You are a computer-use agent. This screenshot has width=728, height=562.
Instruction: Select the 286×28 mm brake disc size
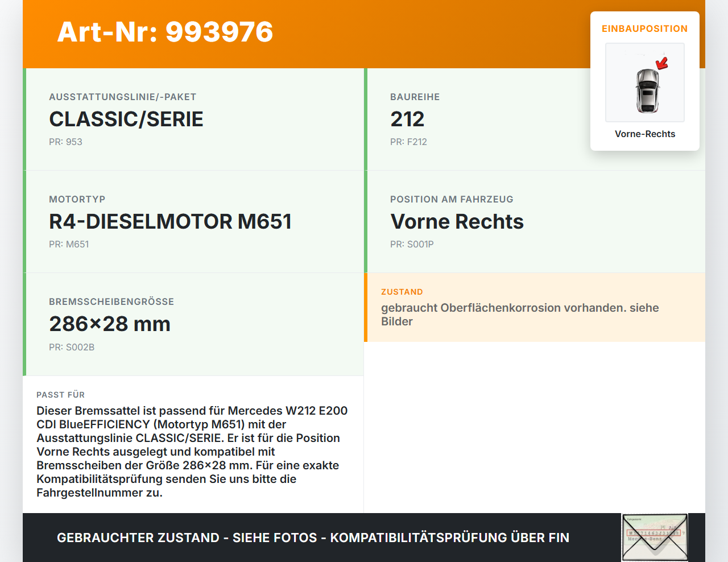pyautogui.click(x=110, y=324)
